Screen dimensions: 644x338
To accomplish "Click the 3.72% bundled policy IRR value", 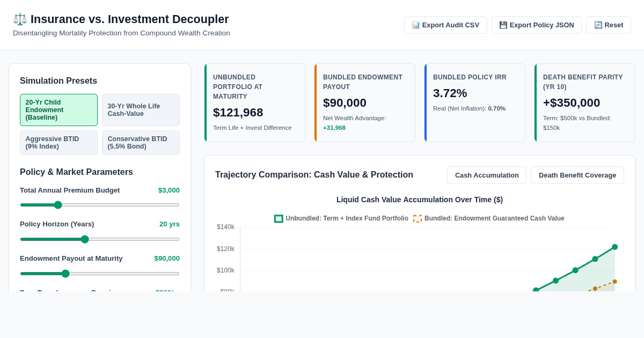I will (x=450, y=93).
